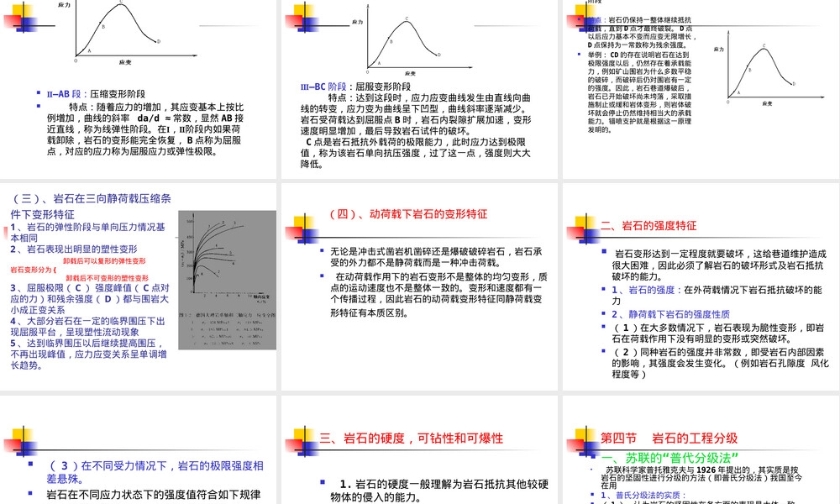Select the line '岩石在不同应力状态下的强度值符合如下规律'
This screenshot has height=504, width=840.
point(154,495)
